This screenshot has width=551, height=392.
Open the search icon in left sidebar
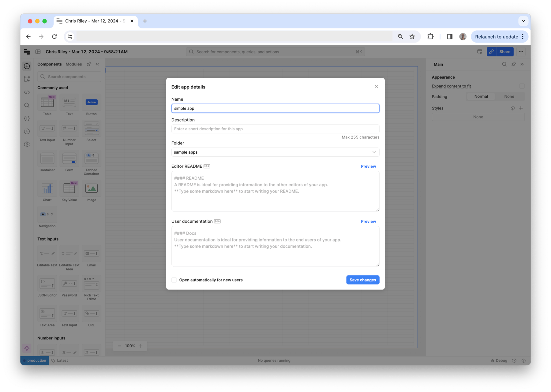point(27,105)
